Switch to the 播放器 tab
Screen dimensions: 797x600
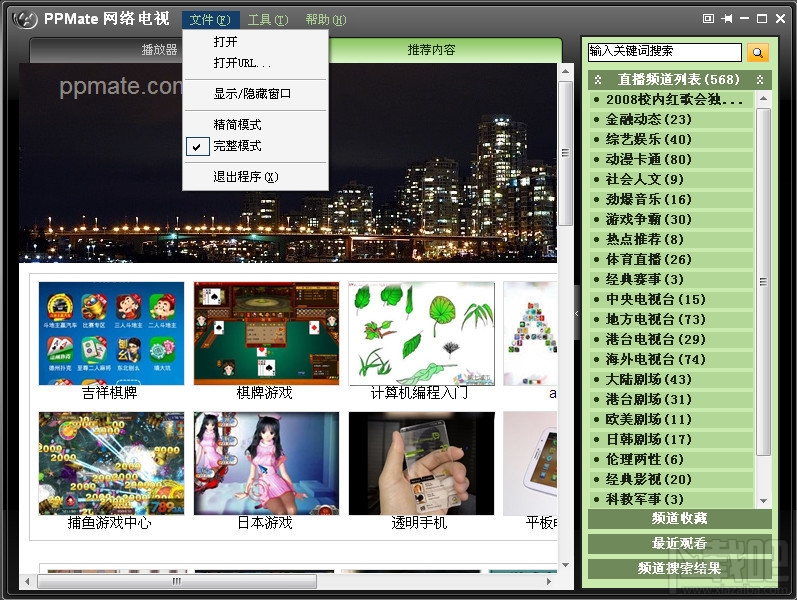click(x=159, y=50)
